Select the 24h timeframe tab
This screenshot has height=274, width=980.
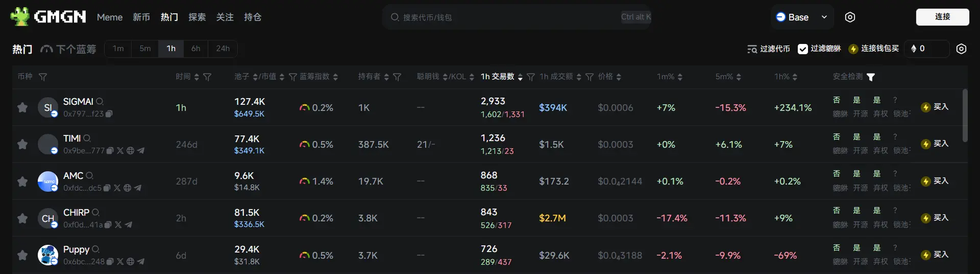pos(223,49)
